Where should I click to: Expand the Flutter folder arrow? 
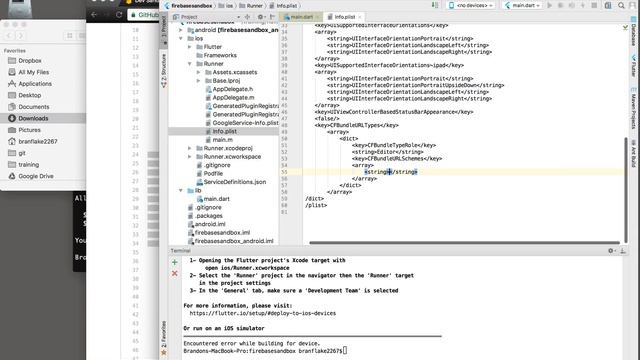tap(190, 47)
